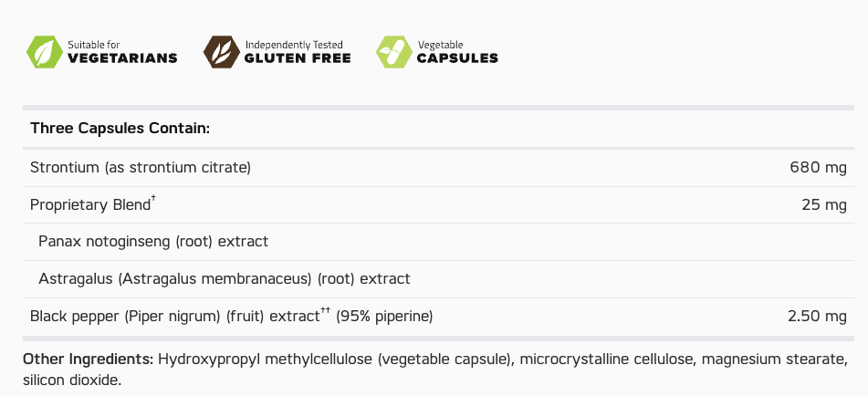Click the Proprietary Blend row label
This screenshot has height=396, width=868.
[x=89, y=205]
